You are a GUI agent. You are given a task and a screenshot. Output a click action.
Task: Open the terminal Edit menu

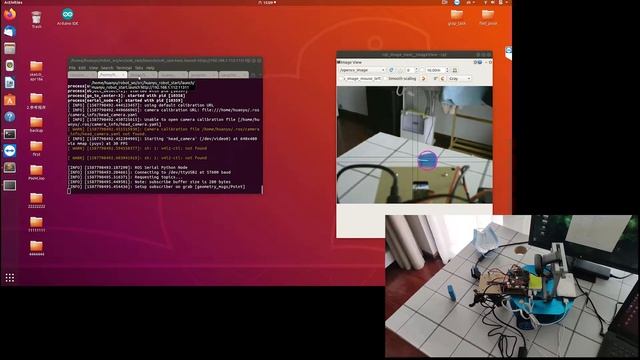click(82, 68)
